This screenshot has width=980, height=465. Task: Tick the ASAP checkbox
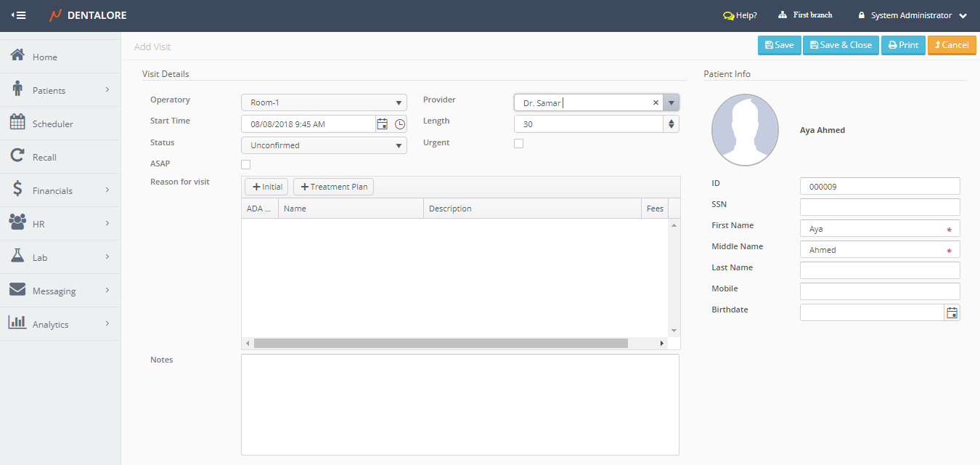(x=245, y=164)
